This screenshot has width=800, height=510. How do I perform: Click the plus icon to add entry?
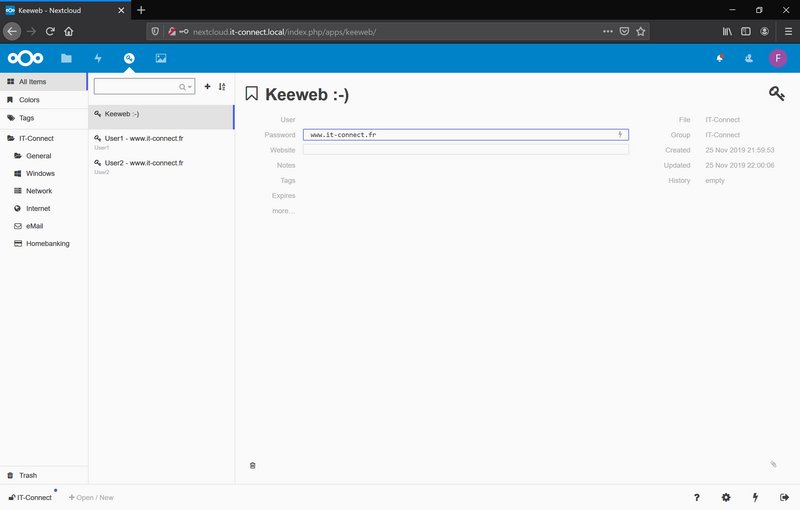coord(207,87)
